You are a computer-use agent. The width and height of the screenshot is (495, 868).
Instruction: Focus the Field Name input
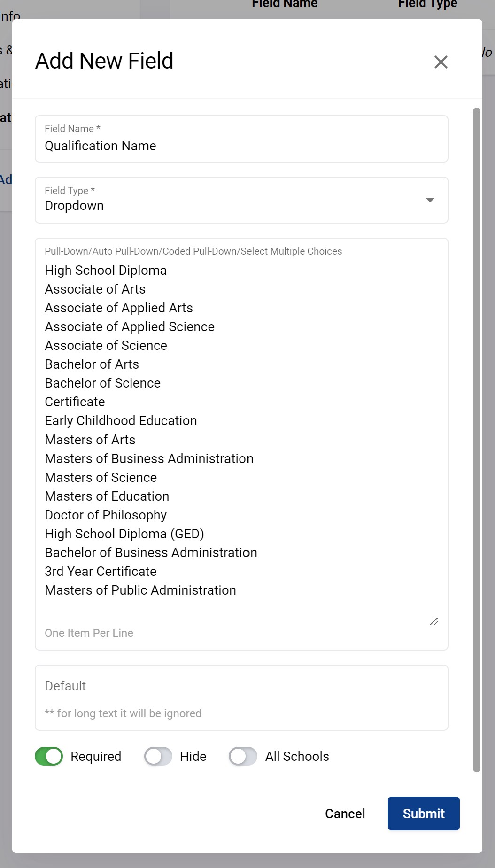tap(241, 146)
